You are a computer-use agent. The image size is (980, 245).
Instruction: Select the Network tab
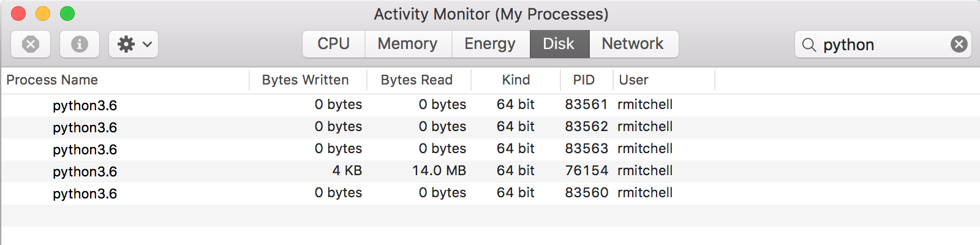pos(633,44)
